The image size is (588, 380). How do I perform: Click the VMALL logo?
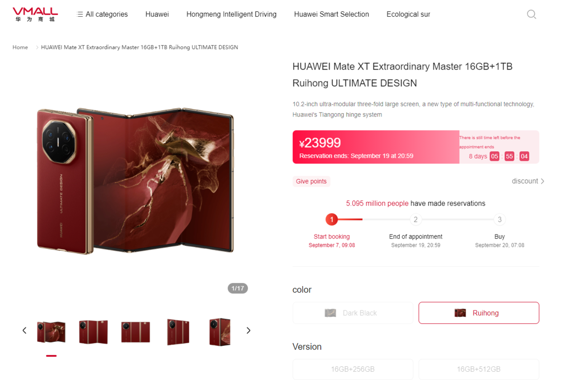[x=35, y=14]
